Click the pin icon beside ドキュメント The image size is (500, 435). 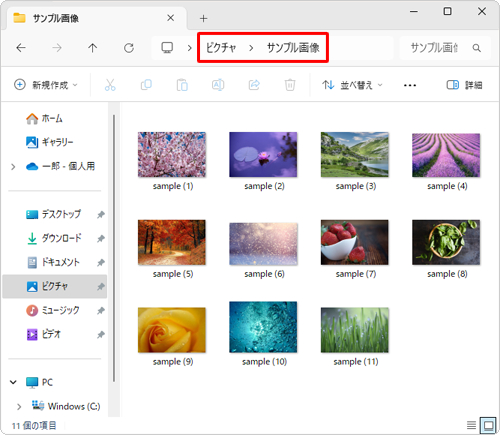101,262
